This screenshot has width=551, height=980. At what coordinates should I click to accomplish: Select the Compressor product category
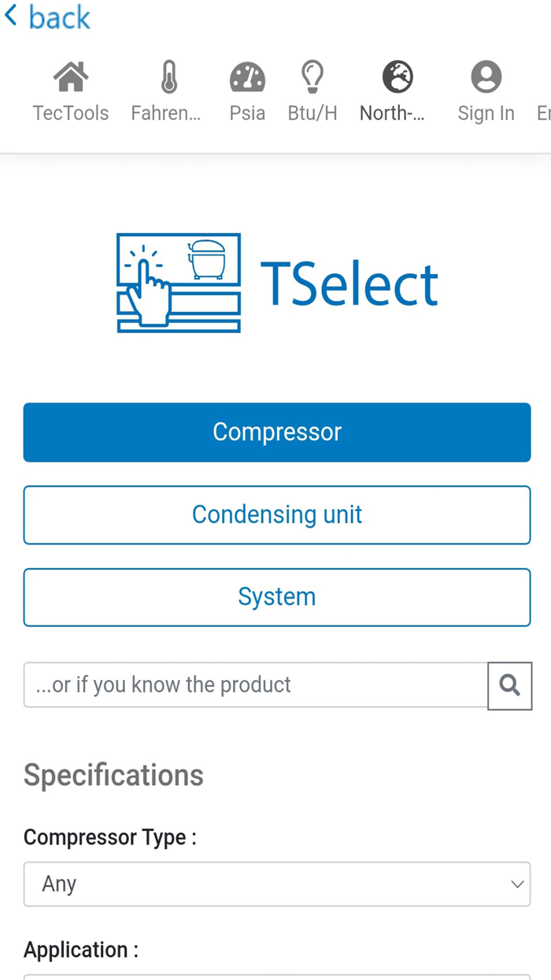pos(276,432)
